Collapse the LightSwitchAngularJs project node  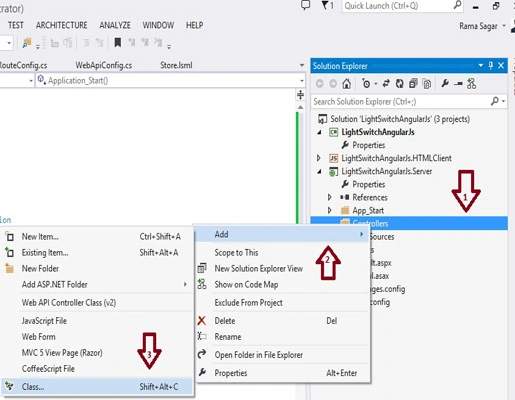[x=319, y=132]
